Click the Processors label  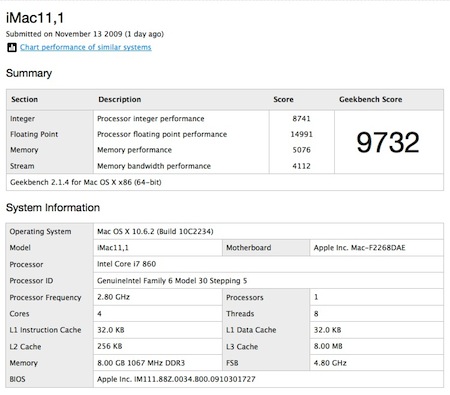(x=245, y=297)
